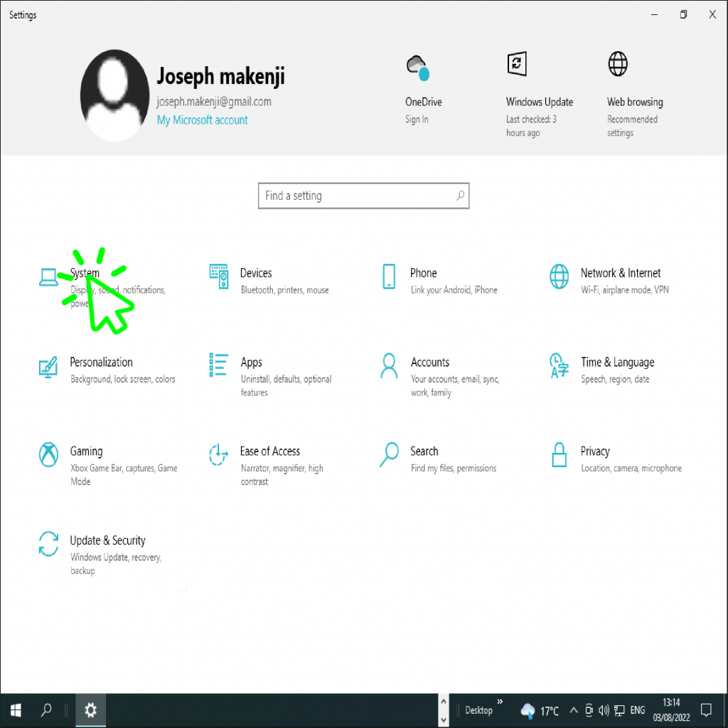Viewport: 728px width, 728px height.
Task: Open the notification center in the taskbar
Action: coord(706,710)
